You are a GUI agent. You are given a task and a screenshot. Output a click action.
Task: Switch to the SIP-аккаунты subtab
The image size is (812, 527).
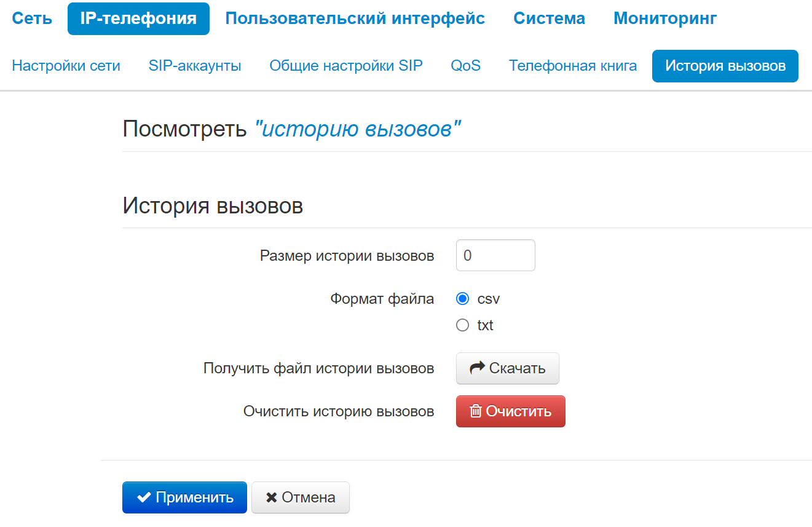coord(195,66)
